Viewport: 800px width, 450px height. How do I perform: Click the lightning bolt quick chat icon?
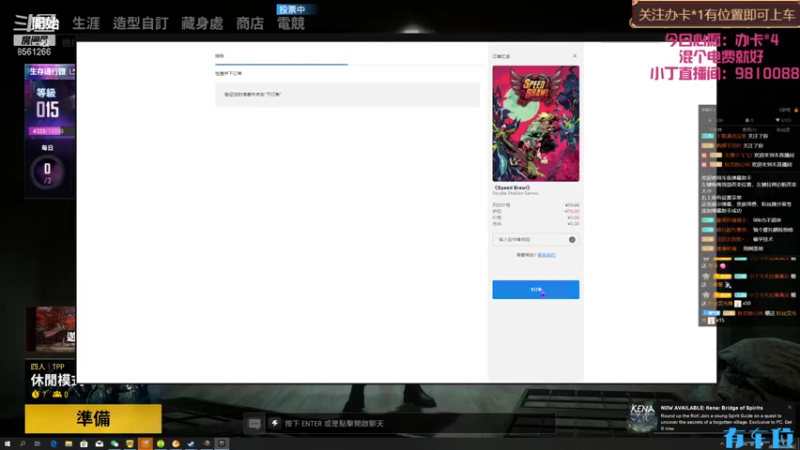tap(274, 423)
